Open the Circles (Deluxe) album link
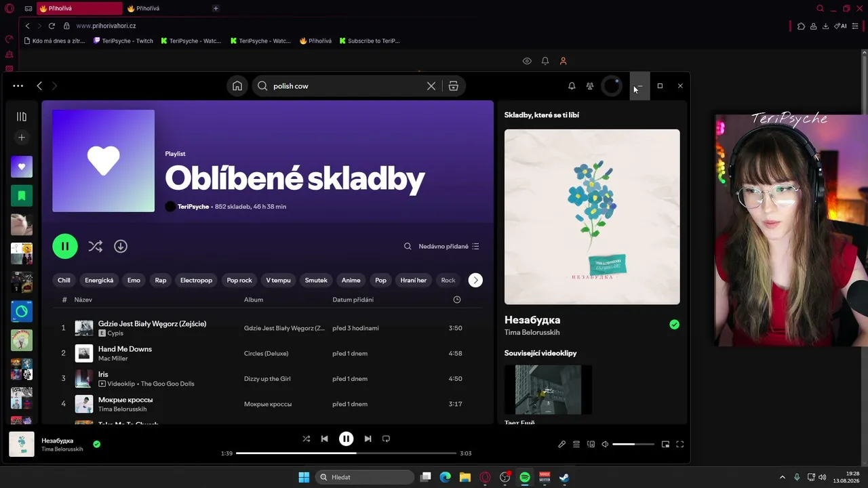The width and height of the screenshot is (868, 488). click(x=267, y=353)
